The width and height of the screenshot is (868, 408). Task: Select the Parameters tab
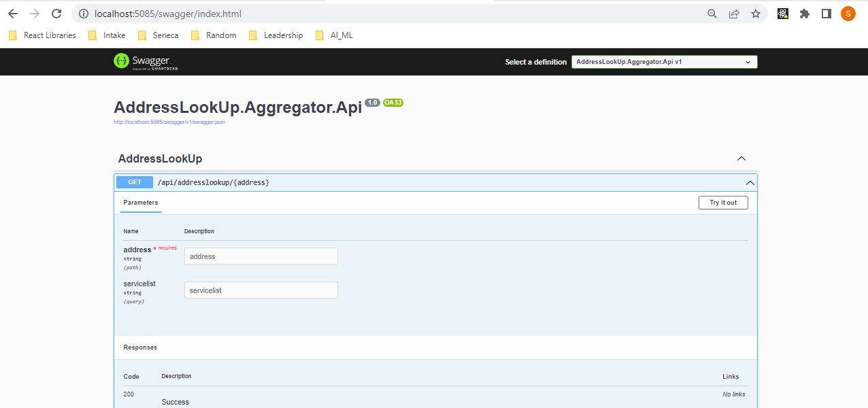point(141,203)
